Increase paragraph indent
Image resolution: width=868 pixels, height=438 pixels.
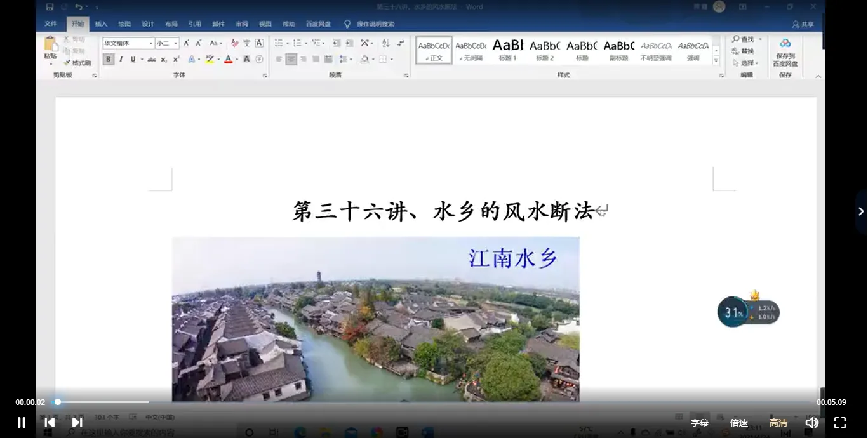point(349,43)
